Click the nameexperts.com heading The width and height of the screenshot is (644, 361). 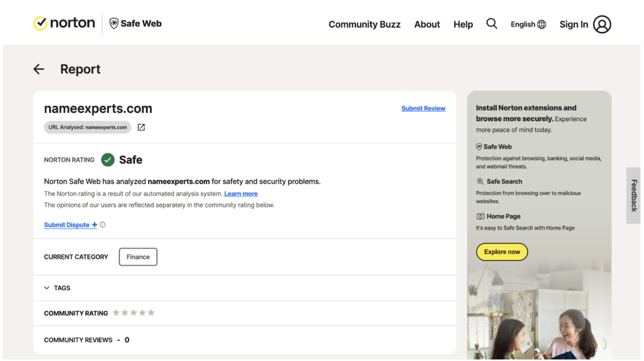click(98, 109)
